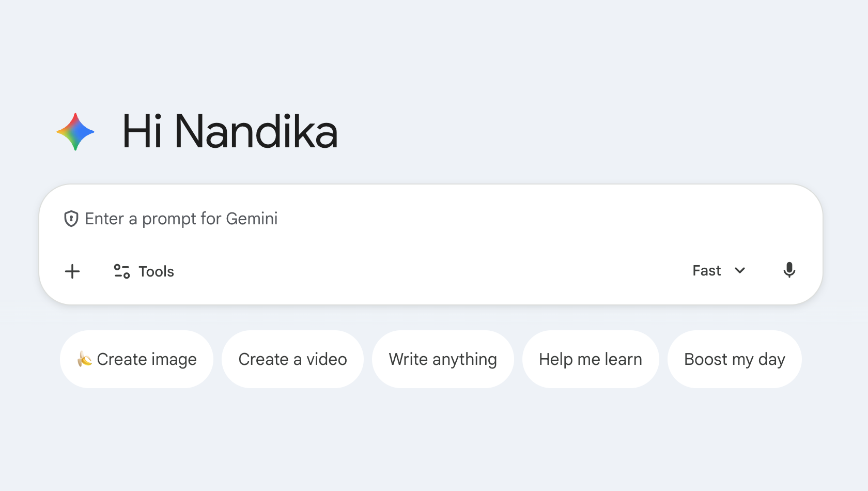The image size is (868, 491).
Task: Expand the add options menu with the plus
Action: pyautogui.click(x=72, y=271)
